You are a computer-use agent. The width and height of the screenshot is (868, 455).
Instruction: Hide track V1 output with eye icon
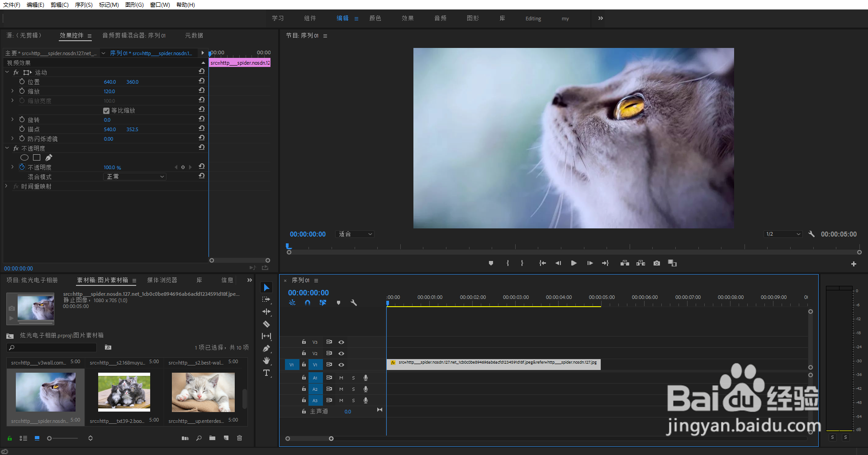[x=342, y=365]
